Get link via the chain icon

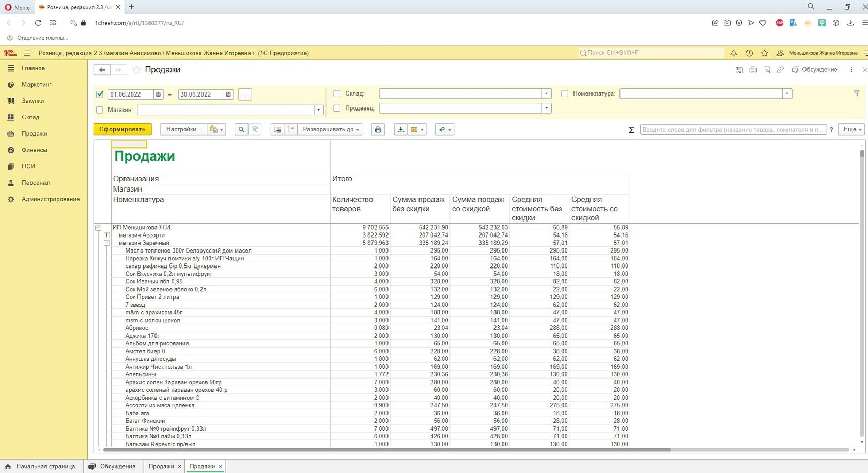pos(780,70)
